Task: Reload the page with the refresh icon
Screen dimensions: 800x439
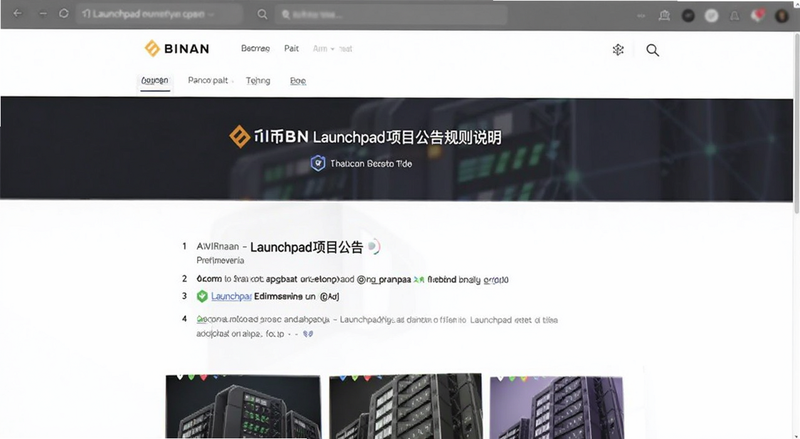Action: pyautogui.click(x=63, y=14)
